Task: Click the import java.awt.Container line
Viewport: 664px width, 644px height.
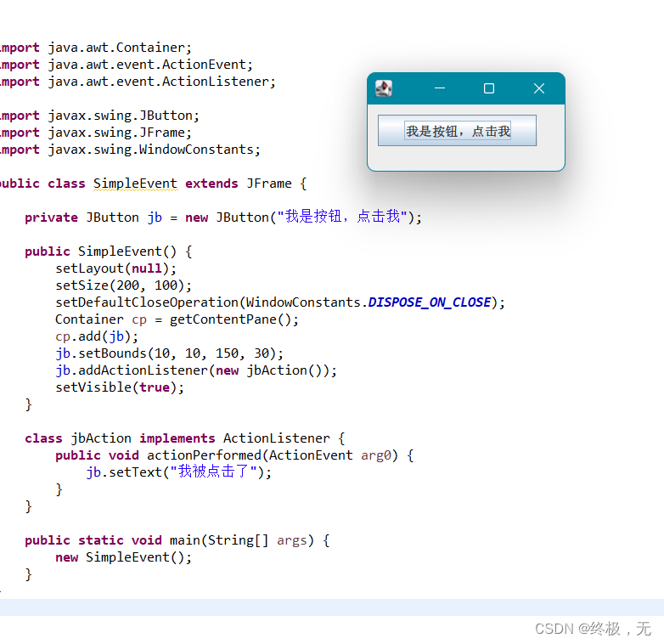Action: click(96, 48)
